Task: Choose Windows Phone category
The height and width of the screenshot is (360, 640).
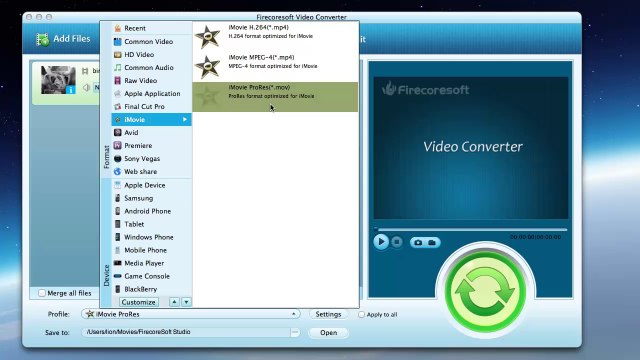Action: tap(151, 237)
